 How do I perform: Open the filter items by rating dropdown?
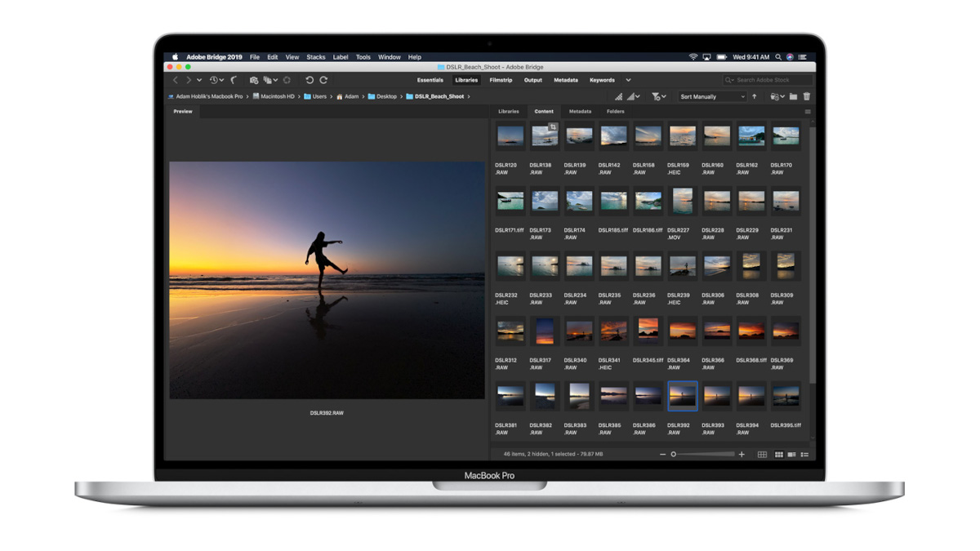coord(658,96)
